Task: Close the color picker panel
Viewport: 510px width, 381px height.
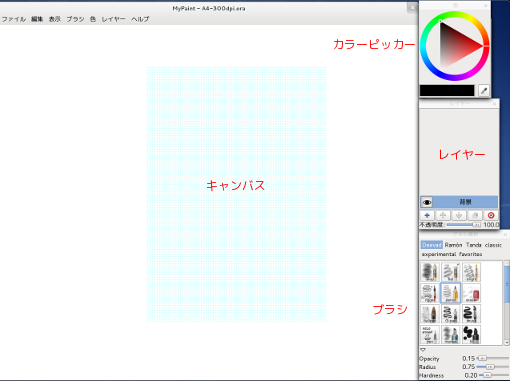Action: click(485, 6)
